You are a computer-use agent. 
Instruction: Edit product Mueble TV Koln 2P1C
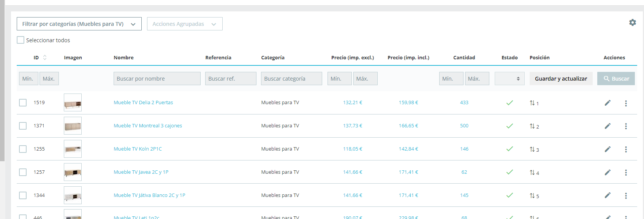608,149
